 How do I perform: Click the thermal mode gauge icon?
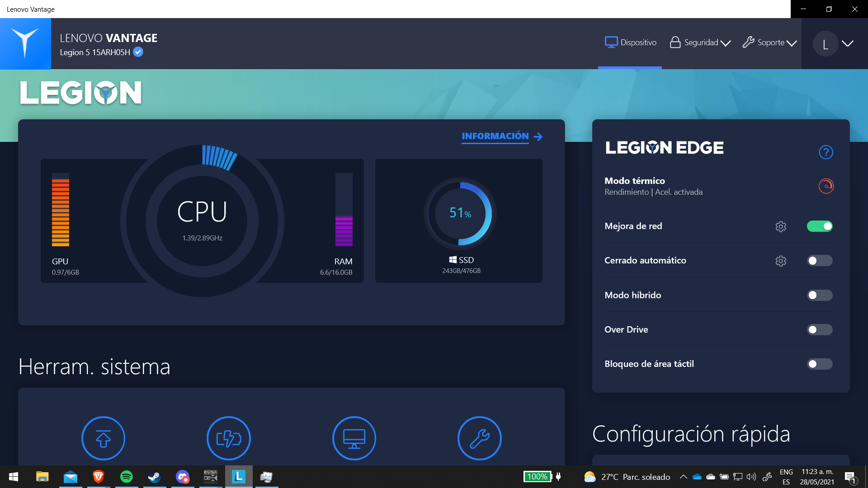pos(826,186)
